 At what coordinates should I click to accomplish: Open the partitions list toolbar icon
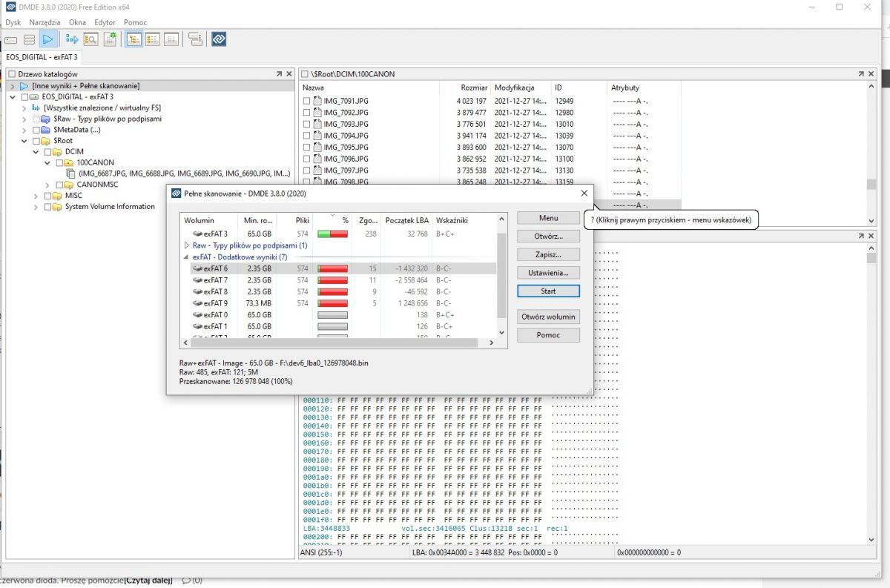[29, 39]
